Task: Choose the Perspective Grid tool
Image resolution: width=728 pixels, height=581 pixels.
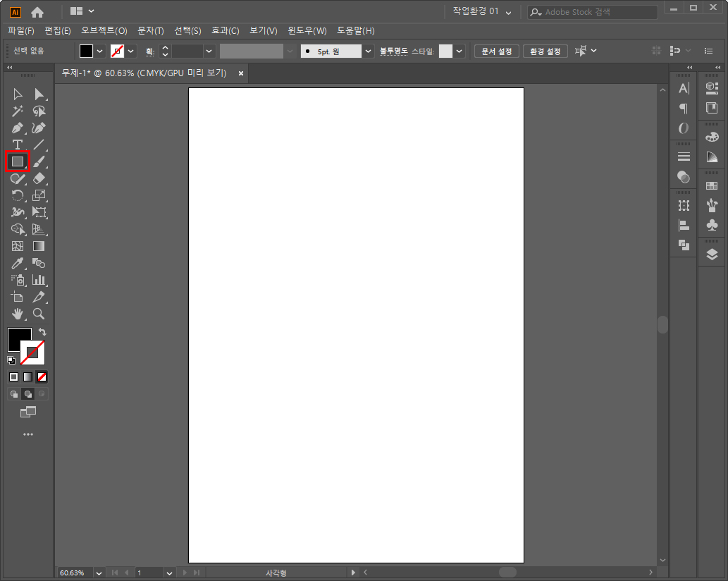Action: click(39, 229)
